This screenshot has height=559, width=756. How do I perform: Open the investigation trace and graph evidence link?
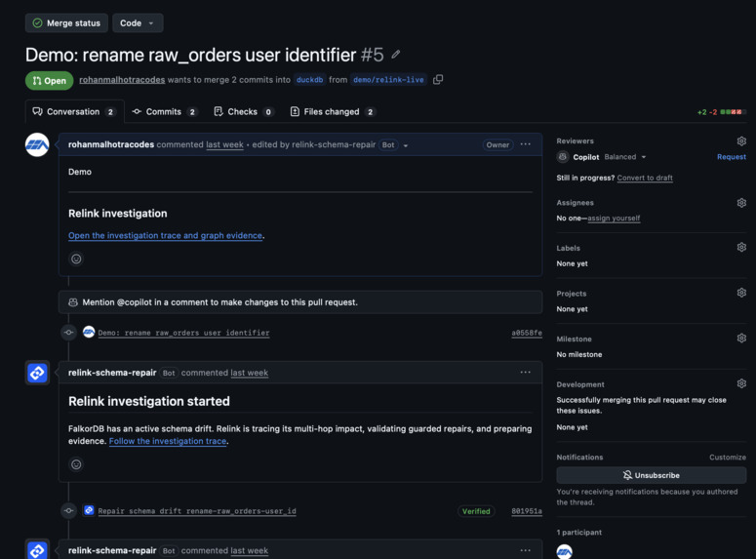pos(165,235)
